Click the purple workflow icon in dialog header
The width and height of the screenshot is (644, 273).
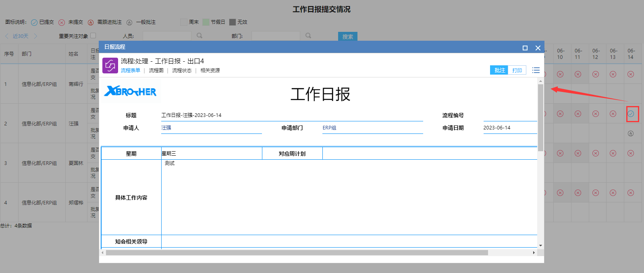coord(110,65)
